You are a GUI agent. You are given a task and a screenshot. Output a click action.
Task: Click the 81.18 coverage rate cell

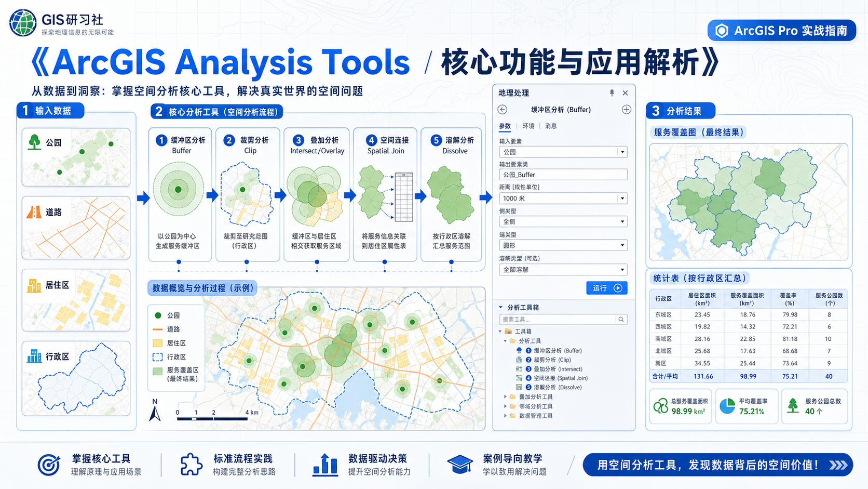pyautogui.click(x=790, y=339)
